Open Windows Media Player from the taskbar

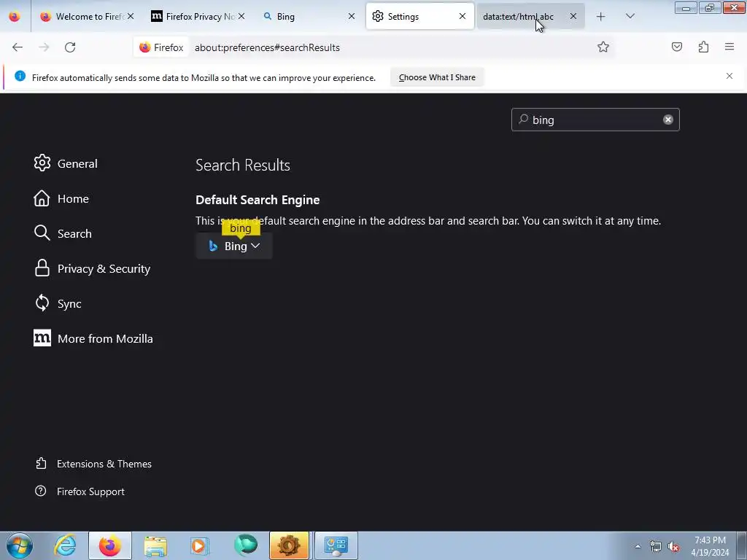point(200,545)
